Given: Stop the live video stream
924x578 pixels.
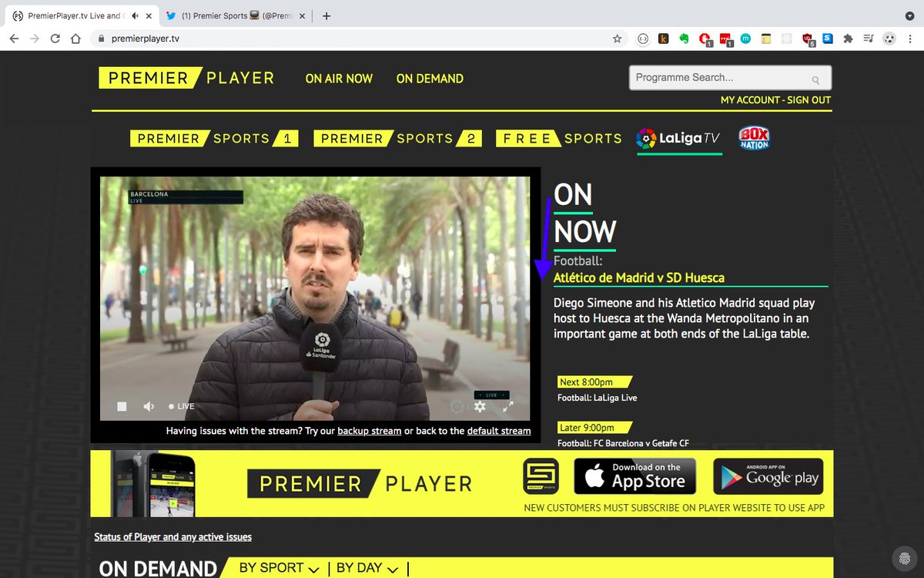Looking at the screenshot, I should (x=122, y=406).
